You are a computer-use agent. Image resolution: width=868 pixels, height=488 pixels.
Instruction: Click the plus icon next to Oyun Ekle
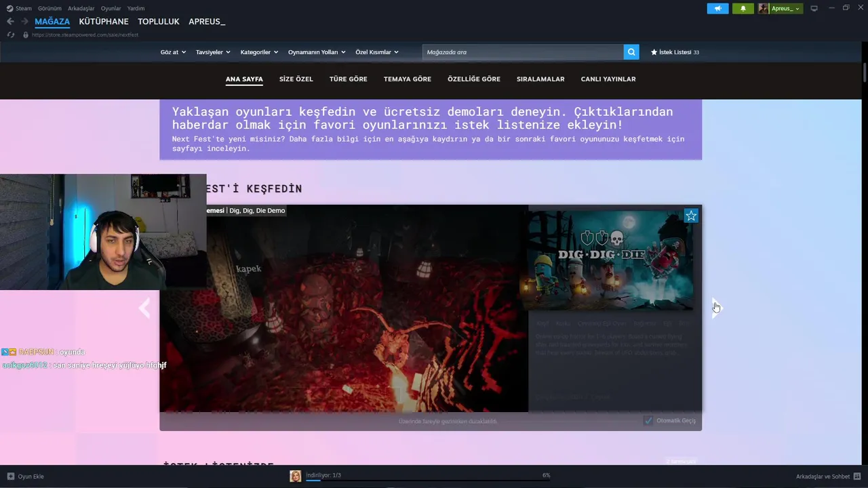tap(10, 476)
